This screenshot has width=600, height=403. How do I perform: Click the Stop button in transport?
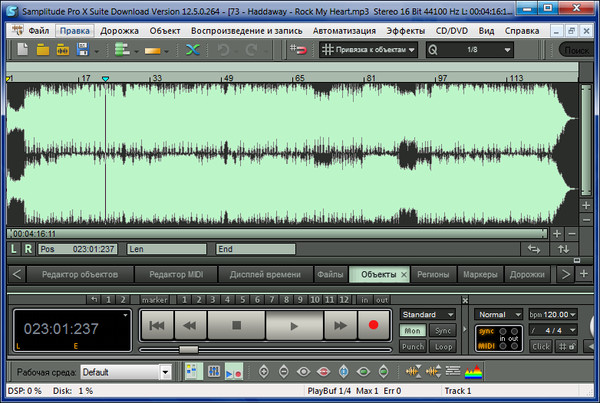coord(237,325)
